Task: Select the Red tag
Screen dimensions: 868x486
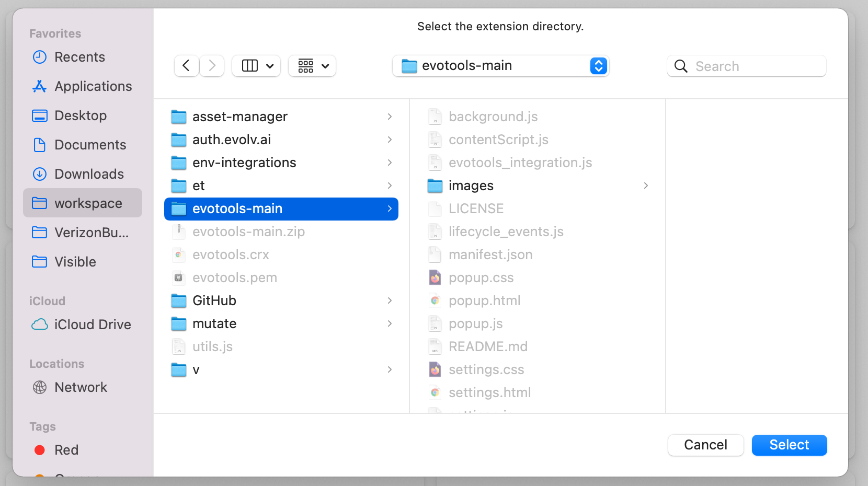Action: [x=66, y=450]
